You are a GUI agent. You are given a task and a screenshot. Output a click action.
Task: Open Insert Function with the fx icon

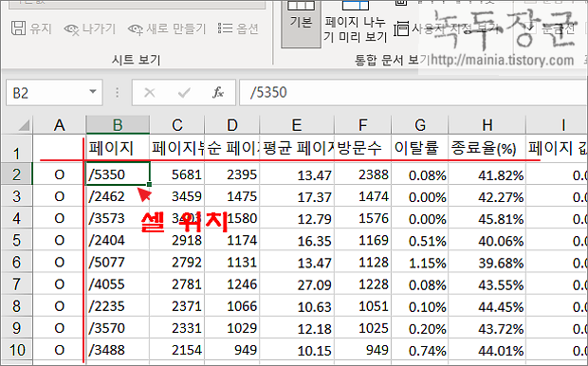click(218, 92)
